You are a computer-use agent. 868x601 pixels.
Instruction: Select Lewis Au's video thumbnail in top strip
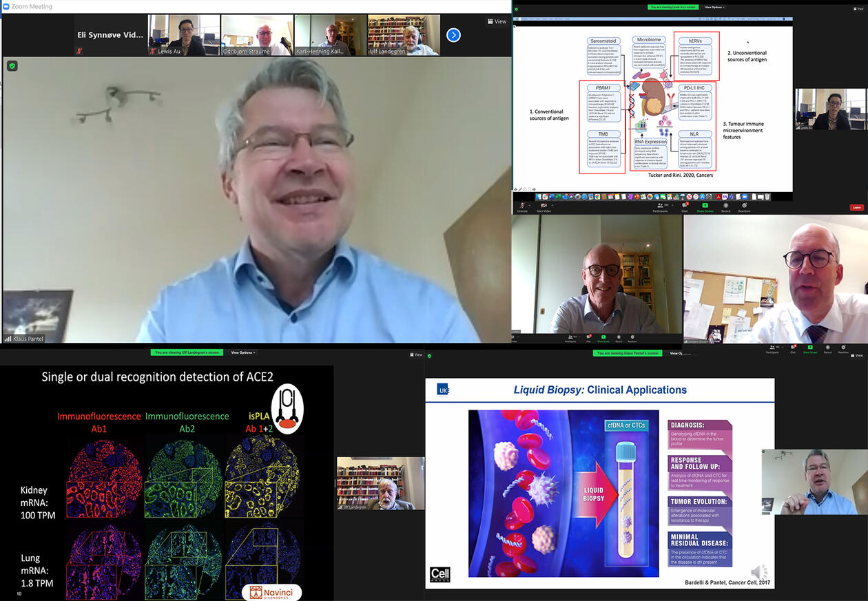tap(184, 34)
